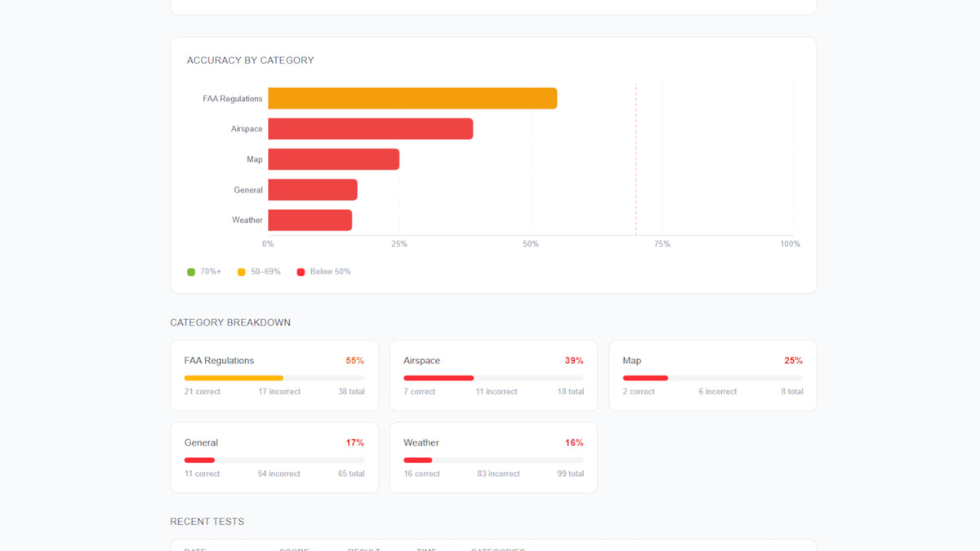Viewport: 980px width, 551px height.
Task: Click the Recent Tests section heading
Action: [207, 522]
